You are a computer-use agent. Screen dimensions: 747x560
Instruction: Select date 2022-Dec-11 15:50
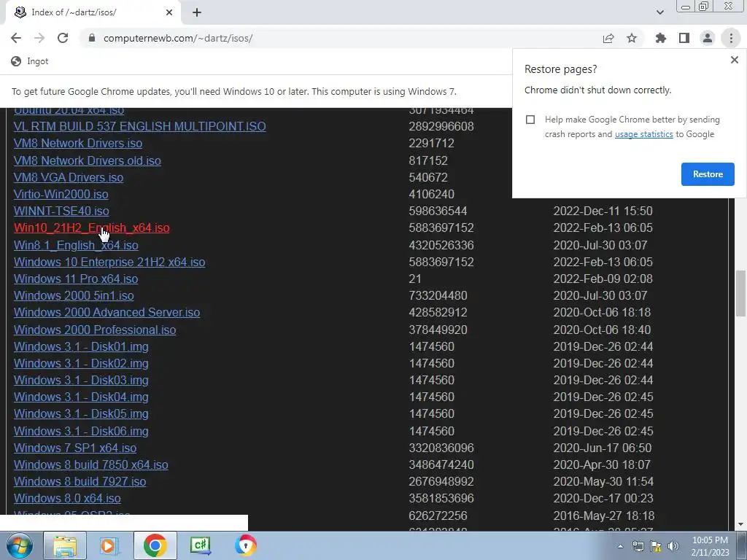pyautogui.click(x=603, y=211)
